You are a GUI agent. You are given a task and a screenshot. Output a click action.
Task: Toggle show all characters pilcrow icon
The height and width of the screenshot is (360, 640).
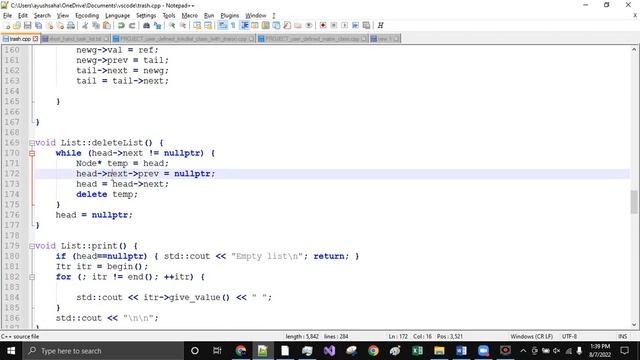click(x=233, y=25)
